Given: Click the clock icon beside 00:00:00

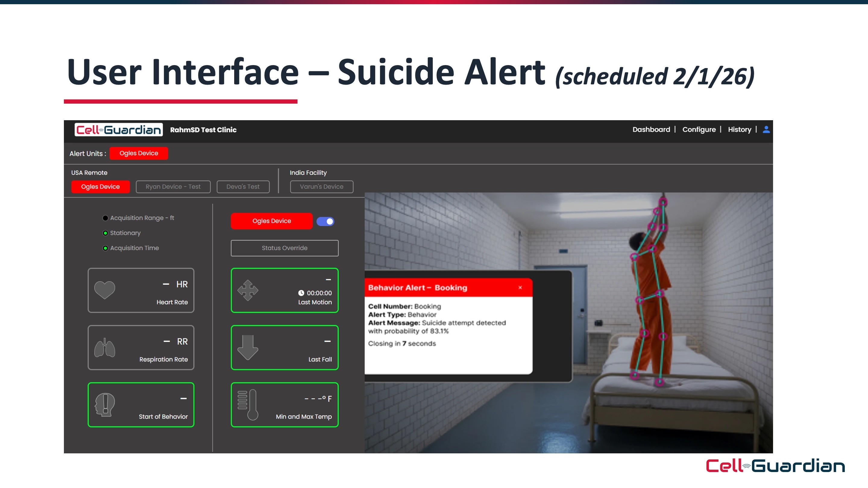Looking at the screenshot, I should (301, 293).
